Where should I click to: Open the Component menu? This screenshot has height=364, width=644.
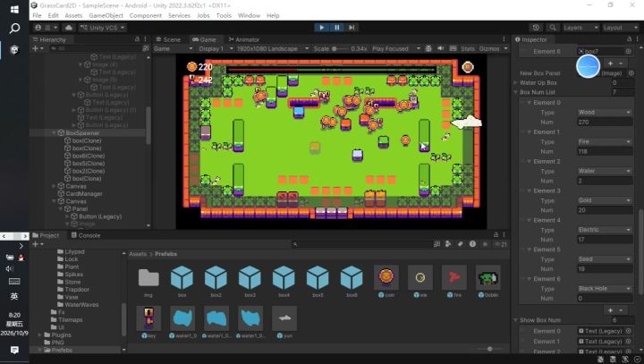pos(146,15)
